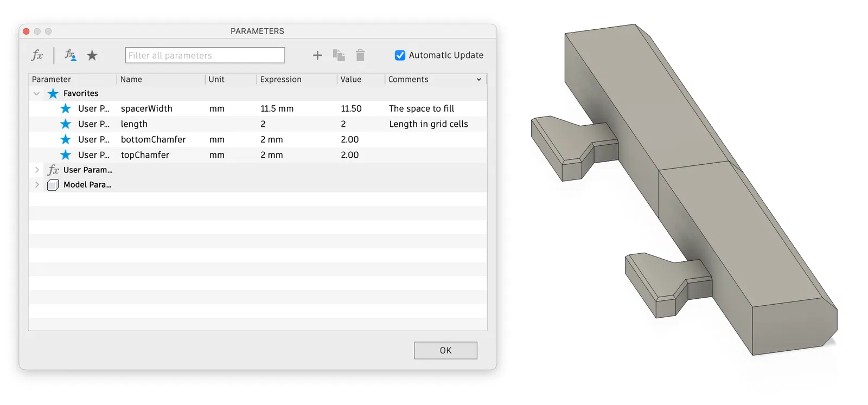This screenshot has height=405, width=868.
Task: Click the 'User Param...' group label
Action: (88, 170)
